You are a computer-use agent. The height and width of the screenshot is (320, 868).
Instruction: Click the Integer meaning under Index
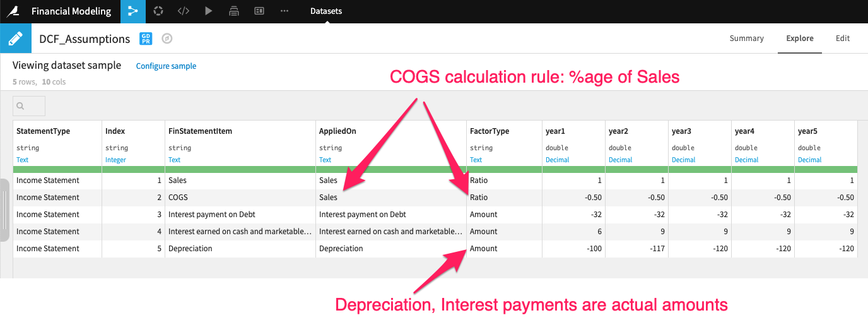[116, 160]
